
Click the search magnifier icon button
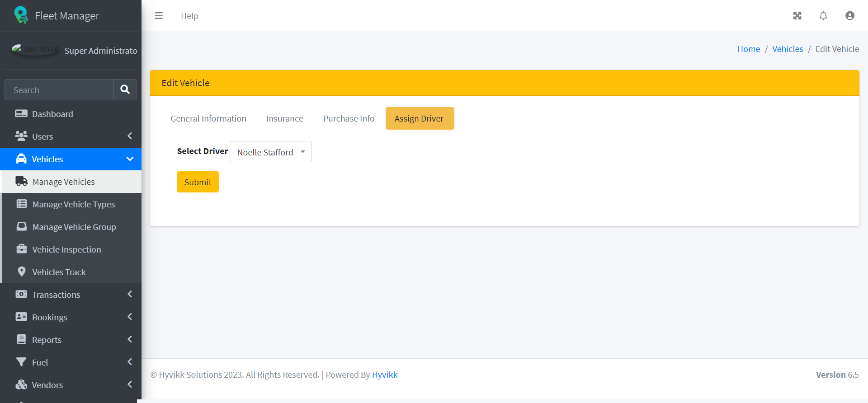coord(125,89)
